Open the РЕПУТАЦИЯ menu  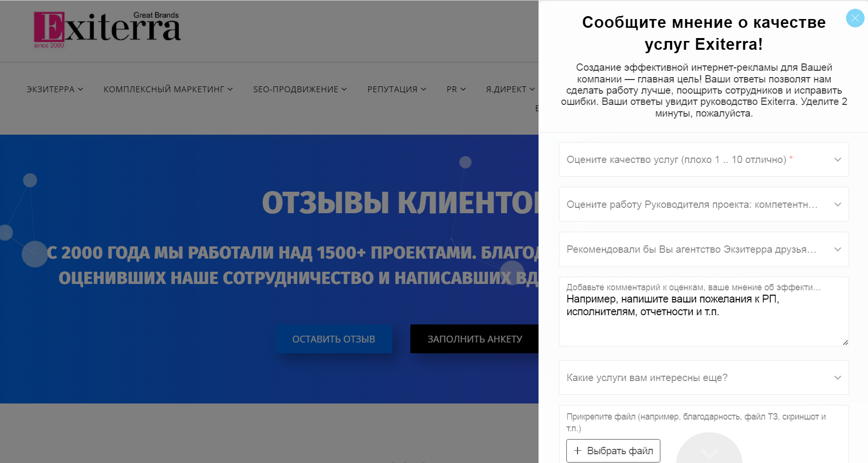coord(397,89)
